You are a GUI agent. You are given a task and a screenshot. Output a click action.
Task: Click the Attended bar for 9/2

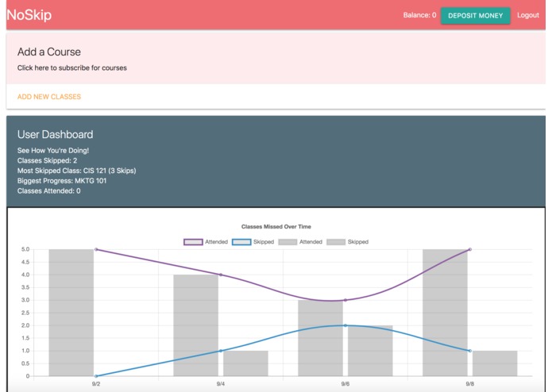click(x=71, y=313)
